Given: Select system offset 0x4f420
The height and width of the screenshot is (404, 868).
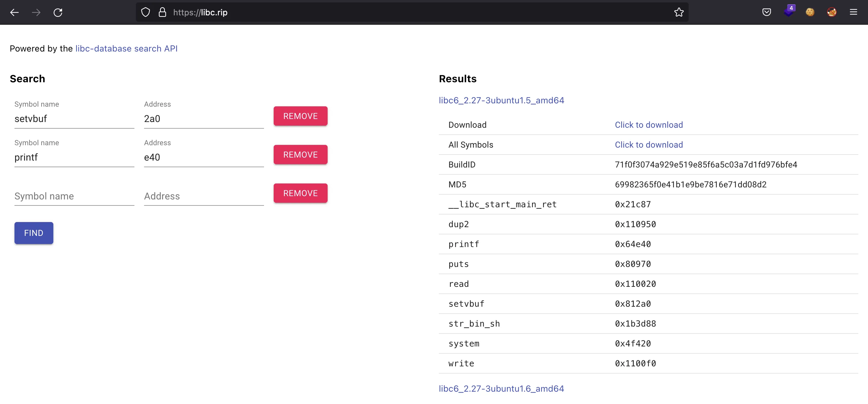Looking at the screenshot, I should [x=633, y=344].
